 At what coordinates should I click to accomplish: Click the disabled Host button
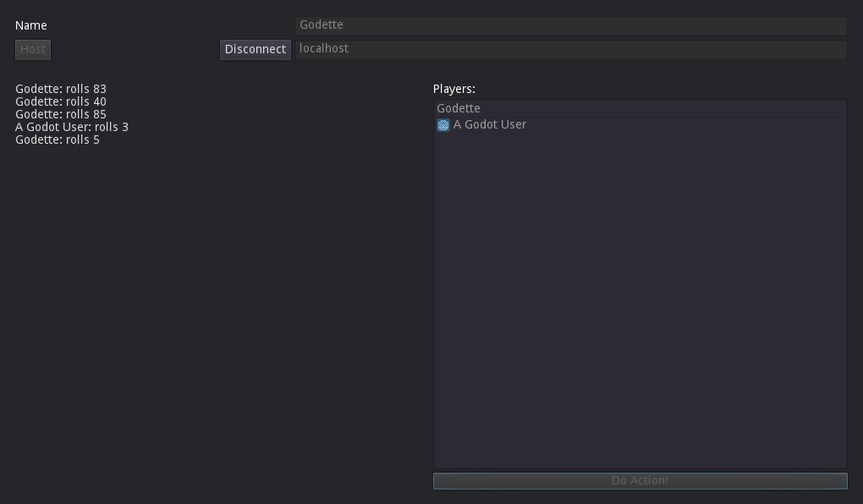point(32,49)
